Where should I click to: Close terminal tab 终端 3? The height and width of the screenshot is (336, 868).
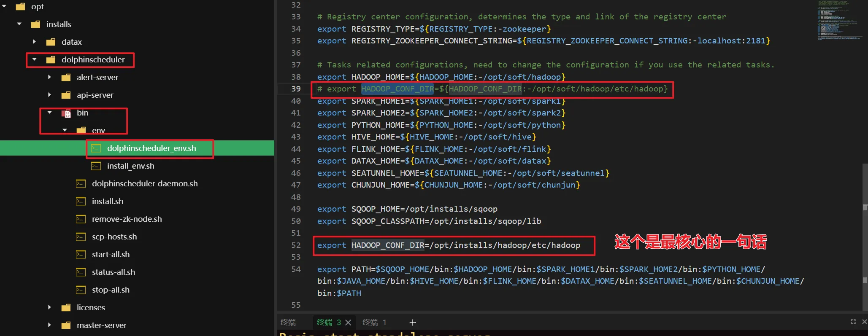pos(348,323)
